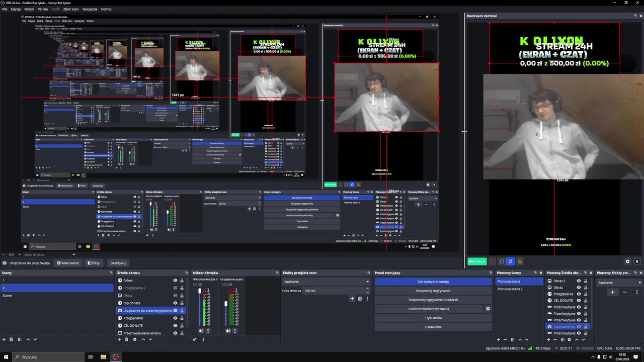The width and height of the screenshot is (644, 362).
Task: Move scene up in Sceny panel
Action: (x=28, y=339)
